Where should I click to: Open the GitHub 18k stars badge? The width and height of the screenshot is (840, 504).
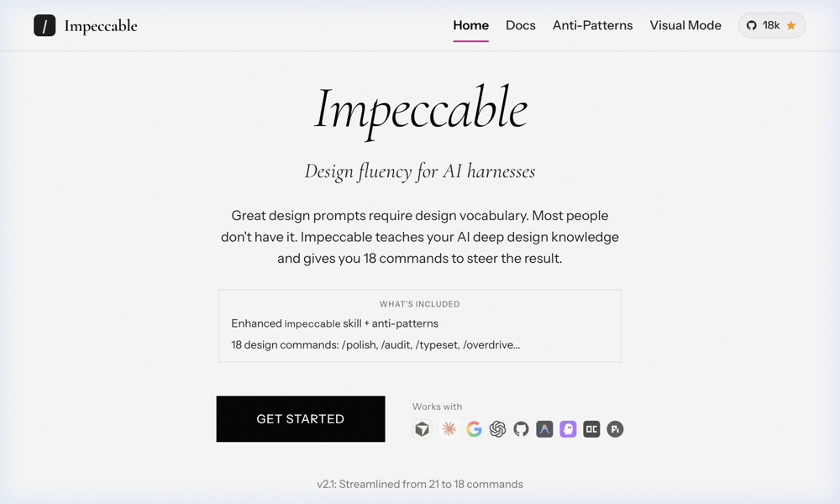tap(770, 25)
